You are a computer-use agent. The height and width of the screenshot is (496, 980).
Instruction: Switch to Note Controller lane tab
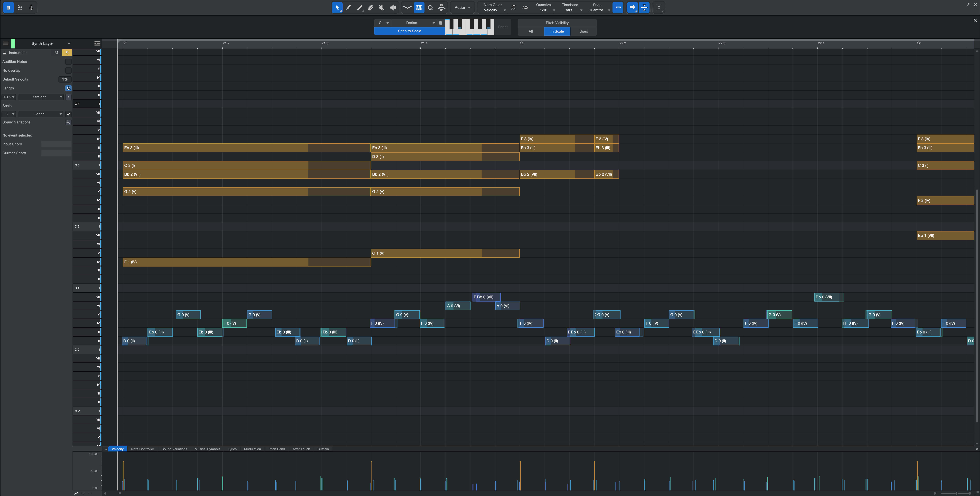142,449
